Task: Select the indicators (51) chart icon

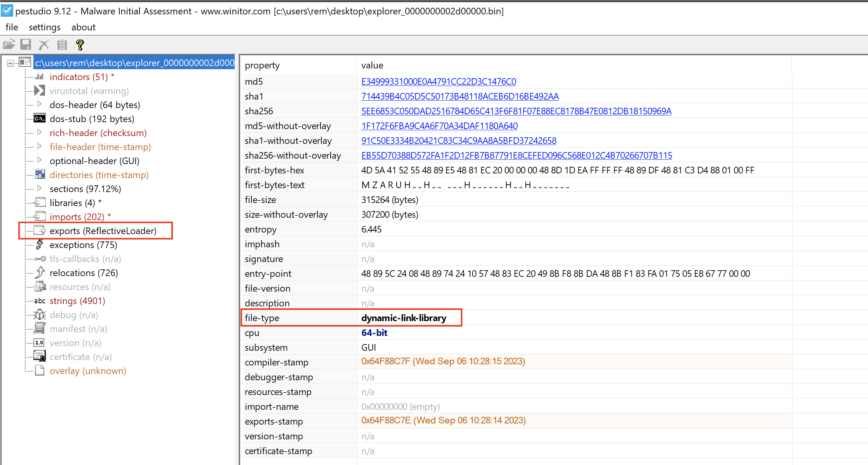Action: click(40, 77)
